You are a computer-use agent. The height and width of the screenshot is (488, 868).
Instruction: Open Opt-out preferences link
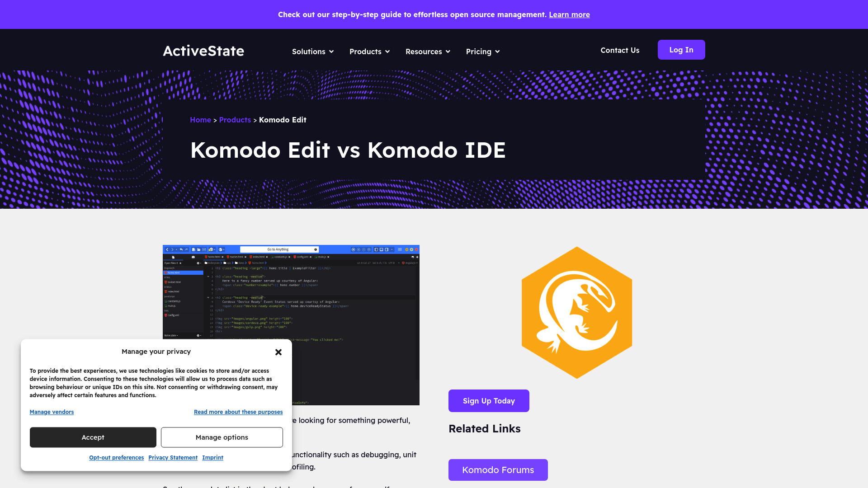117,457
